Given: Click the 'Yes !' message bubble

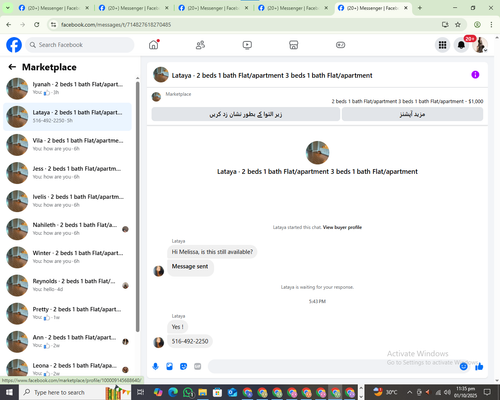Looking at the screenshot, I should pos(177,327).
